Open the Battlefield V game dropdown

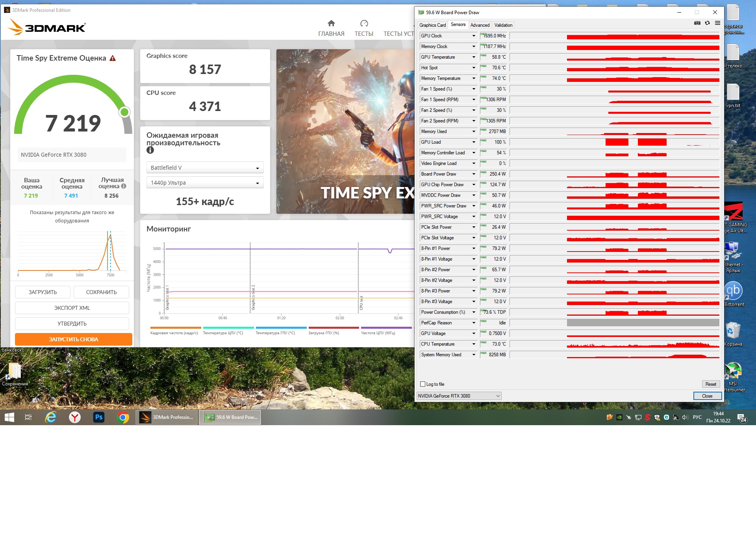click(x=205, y=168)
